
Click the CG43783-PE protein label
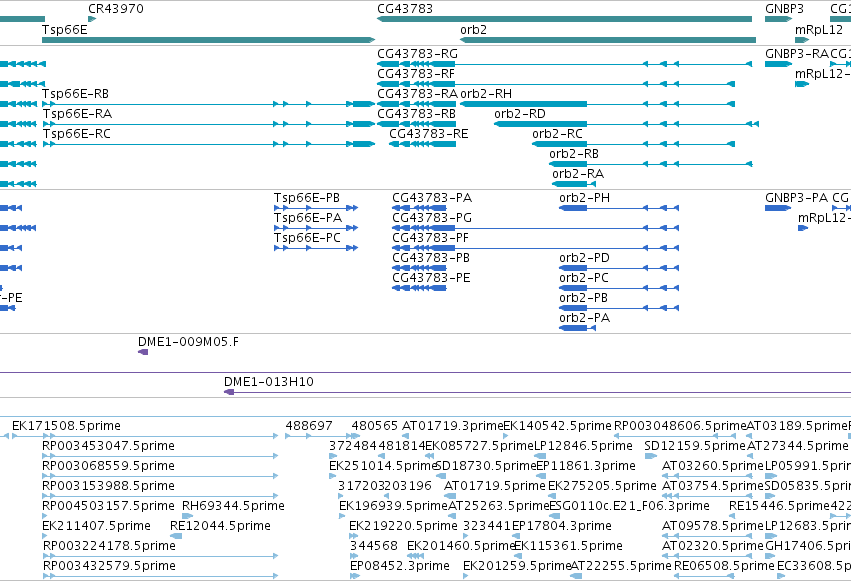[x=431, y=278]
